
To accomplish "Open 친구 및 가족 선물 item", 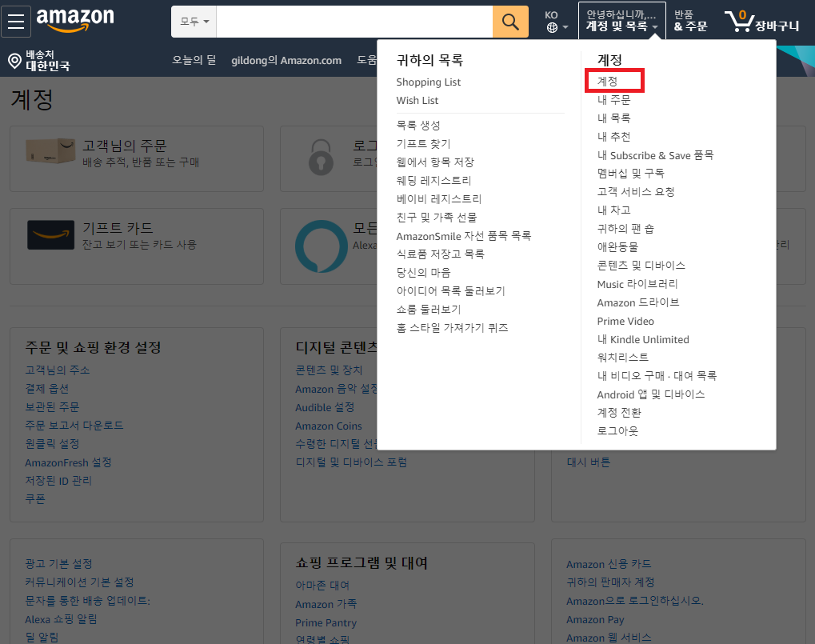I will pos(436,218).
